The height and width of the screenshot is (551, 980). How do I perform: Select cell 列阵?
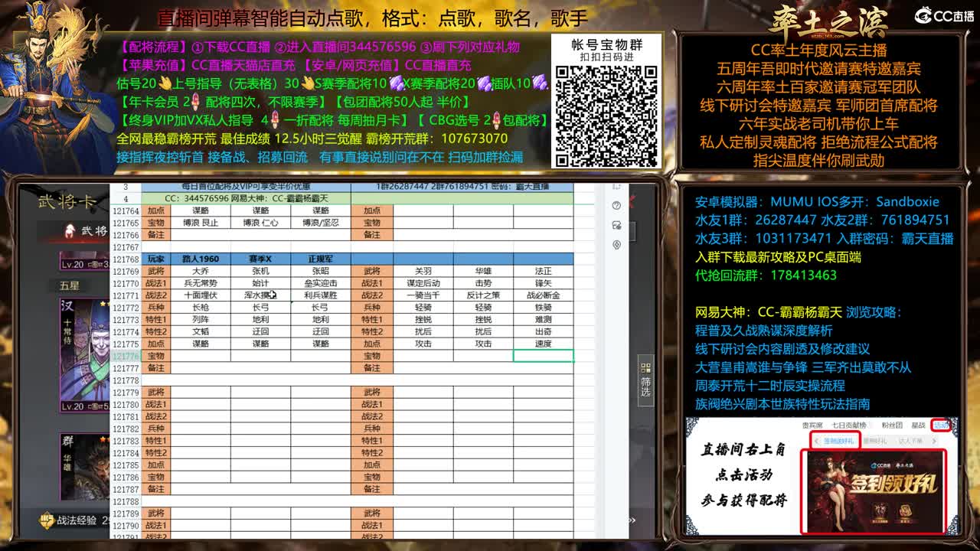[x=201, y=320]
